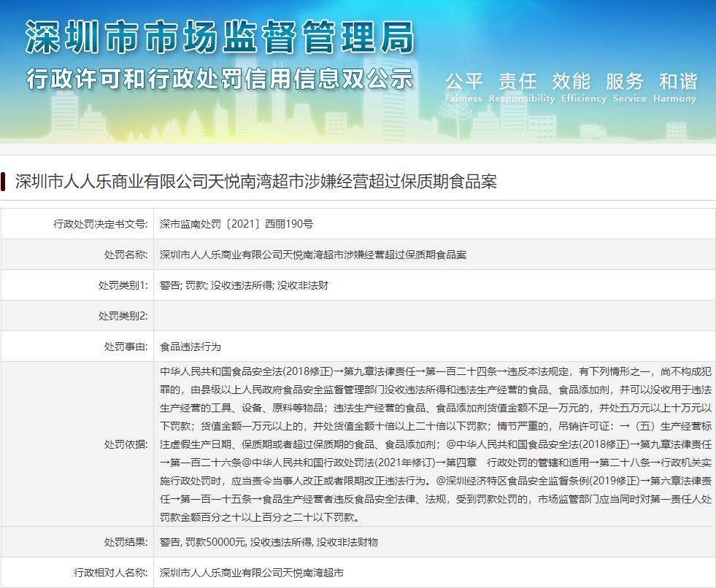Click the label 处罚结果:
The image size is (716, 588).
(x=126, y=541)
